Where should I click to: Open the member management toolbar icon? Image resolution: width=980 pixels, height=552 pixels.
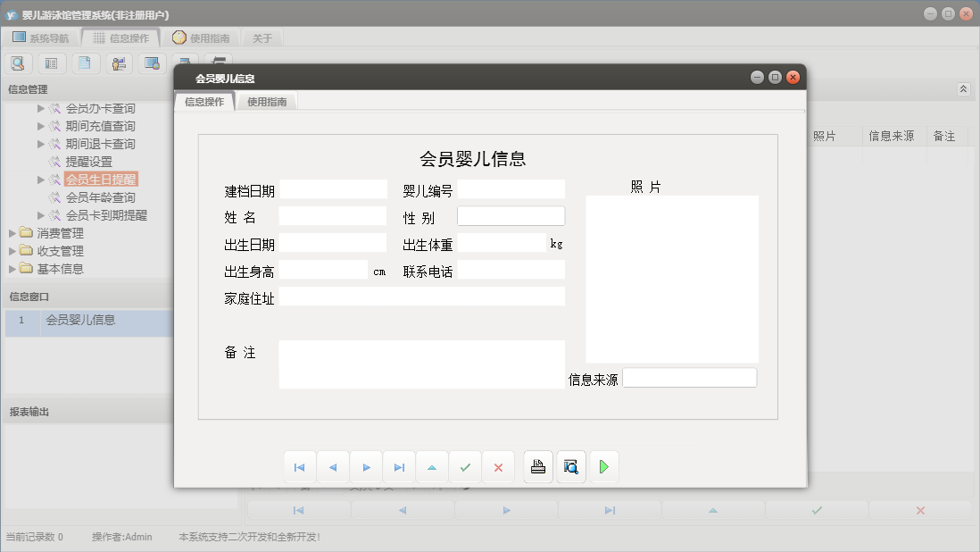[118, 63]
